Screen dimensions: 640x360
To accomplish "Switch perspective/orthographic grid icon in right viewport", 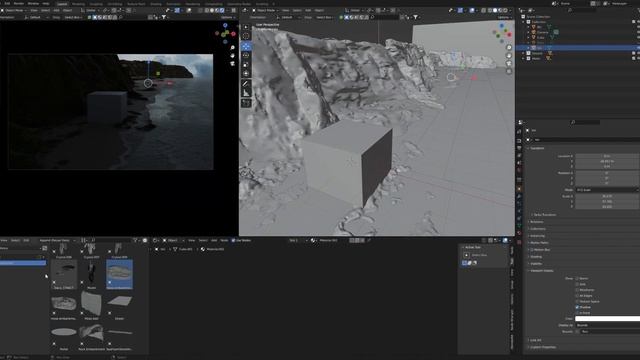I will [509, 71].
